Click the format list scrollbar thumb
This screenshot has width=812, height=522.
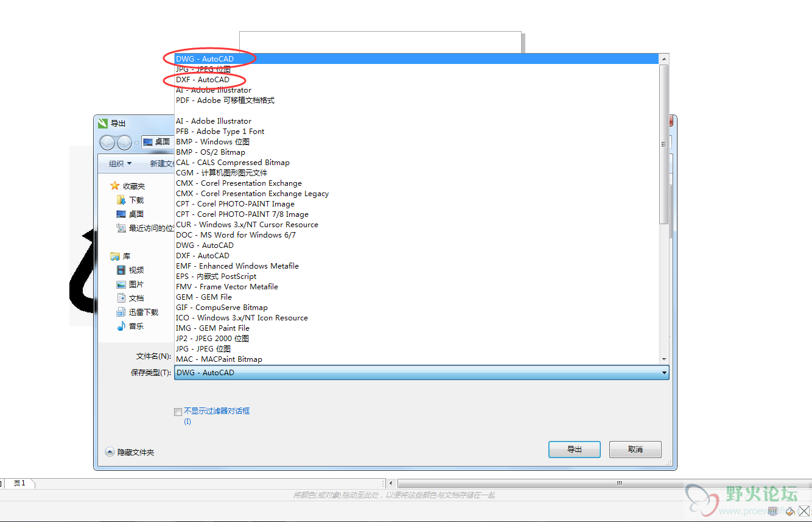pos(664,144)
